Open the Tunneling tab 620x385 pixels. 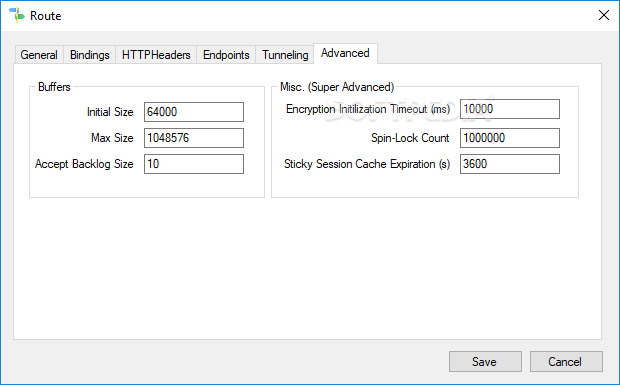click(x=285, y=55)
